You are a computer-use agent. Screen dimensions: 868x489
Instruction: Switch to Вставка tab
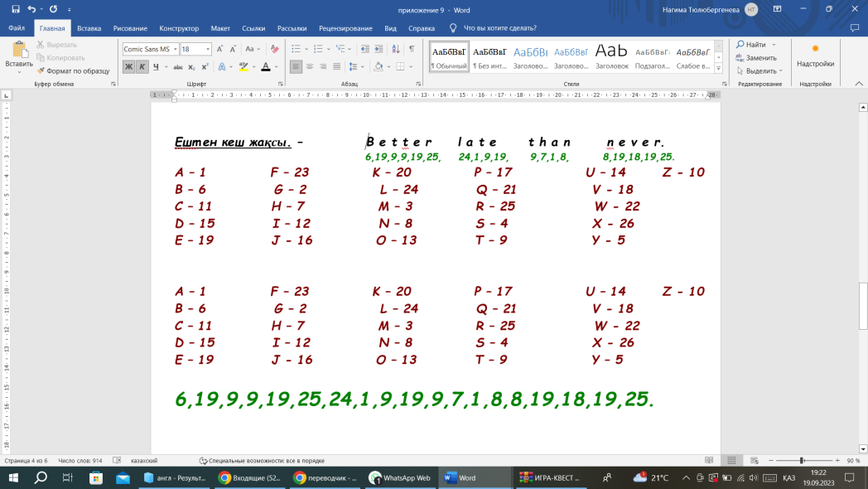point(89,27)
